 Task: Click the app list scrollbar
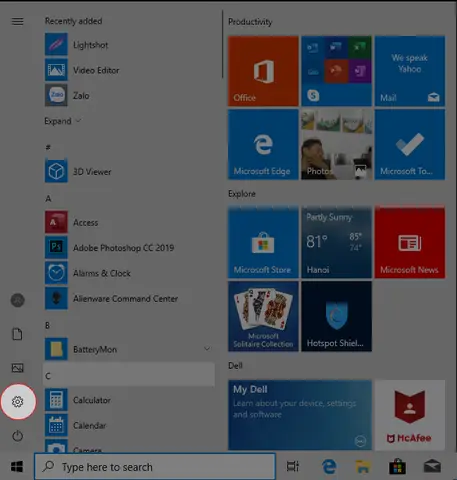pyautogui.click(x=222, y=44)
